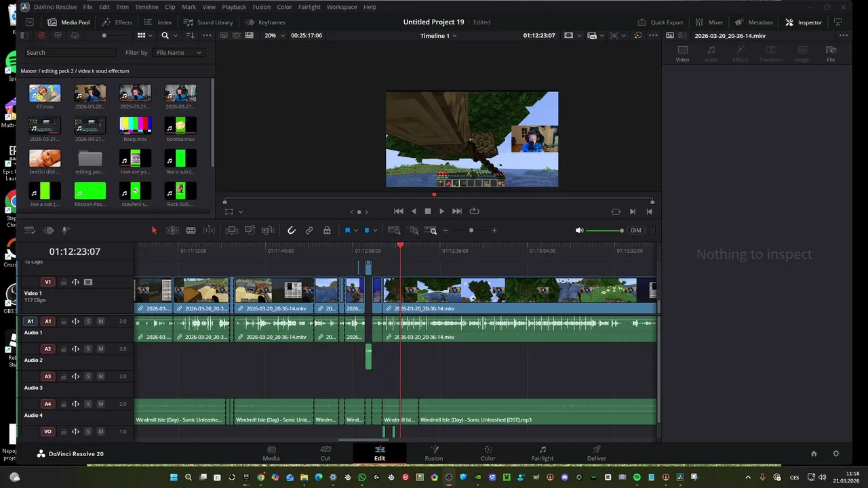Switch to the Cut page
The width and height of the screenshot is (868, 488).
tap(325, 453)
